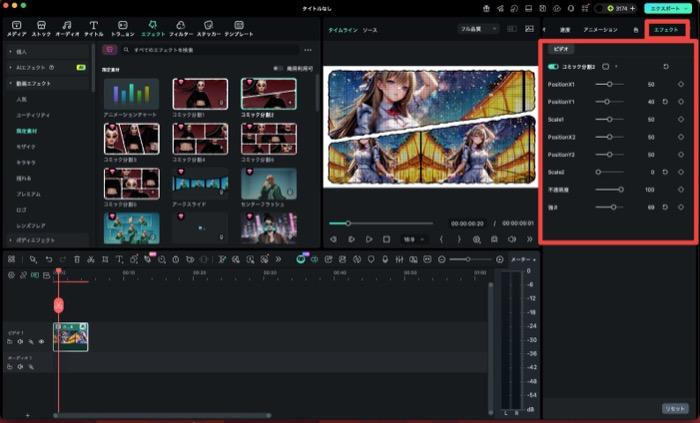Adjust the 不透明度 opacity slider
700x423 pixels.
point(609,190)
